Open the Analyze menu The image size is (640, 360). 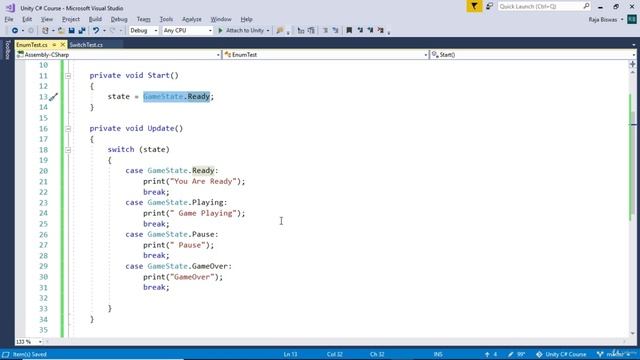pyautogui.click(x=192, y=19)
